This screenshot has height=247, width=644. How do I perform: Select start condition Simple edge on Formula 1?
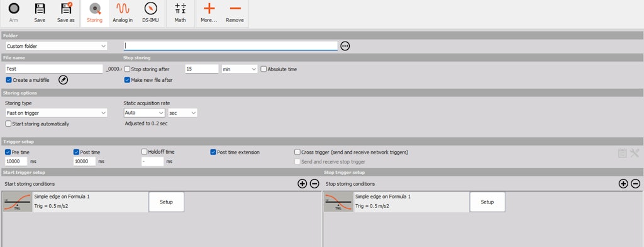(x=62, y=197)
